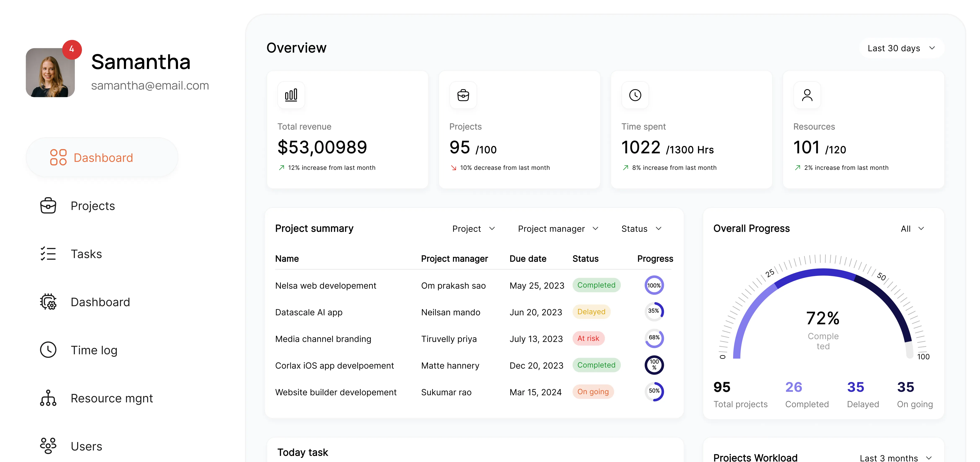Click the red notification badge on the avatar

click(x=72, y=49)
